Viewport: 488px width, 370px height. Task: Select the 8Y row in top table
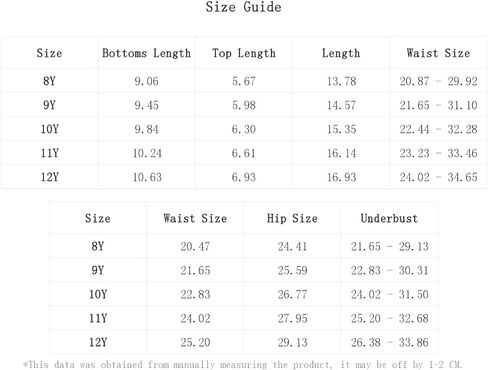point(244,81)
